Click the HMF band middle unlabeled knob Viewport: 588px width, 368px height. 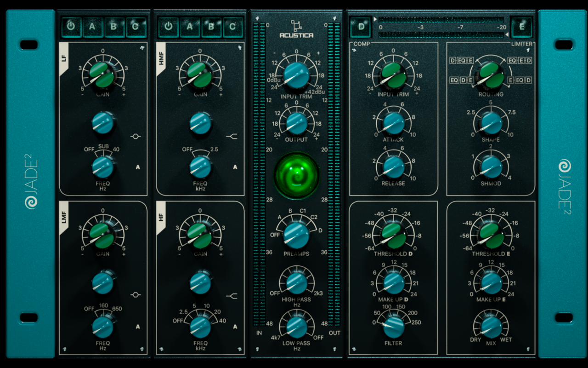click(x=200, y=123)
